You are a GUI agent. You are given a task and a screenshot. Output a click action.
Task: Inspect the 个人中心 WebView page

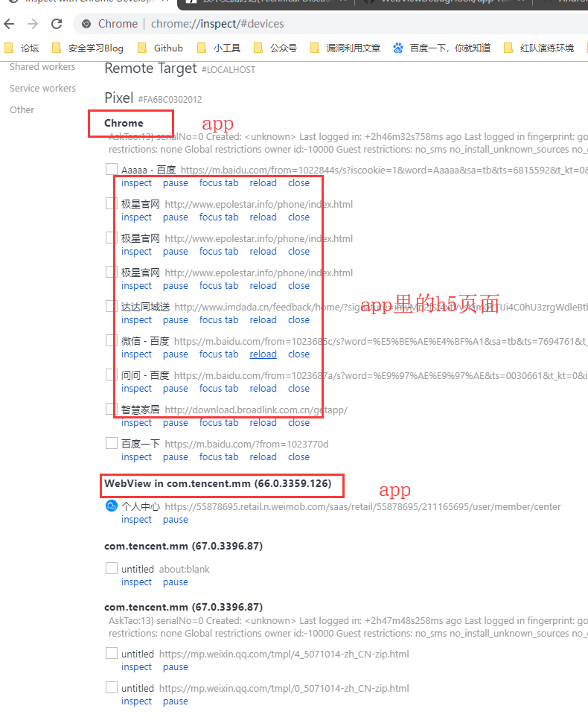tap(136, 520)
